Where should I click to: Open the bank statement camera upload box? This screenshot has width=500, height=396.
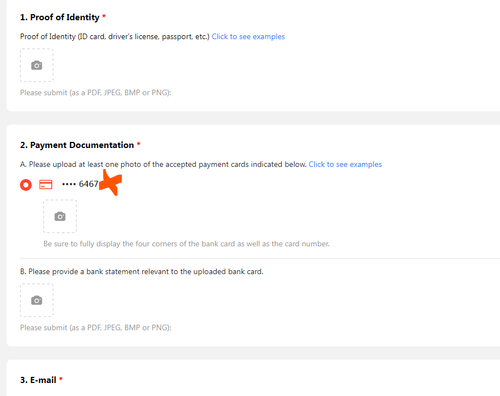click(37, 300)
